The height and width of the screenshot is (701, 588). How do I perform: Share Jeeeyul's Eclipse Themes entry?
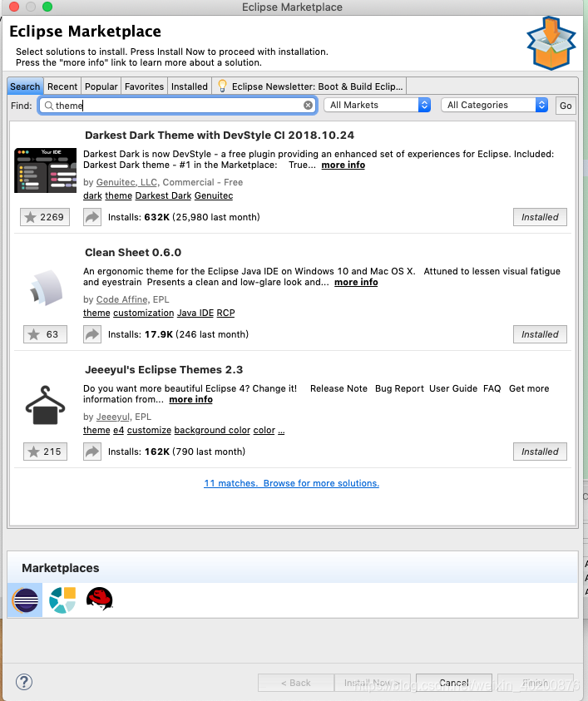(x=92, y=452)
